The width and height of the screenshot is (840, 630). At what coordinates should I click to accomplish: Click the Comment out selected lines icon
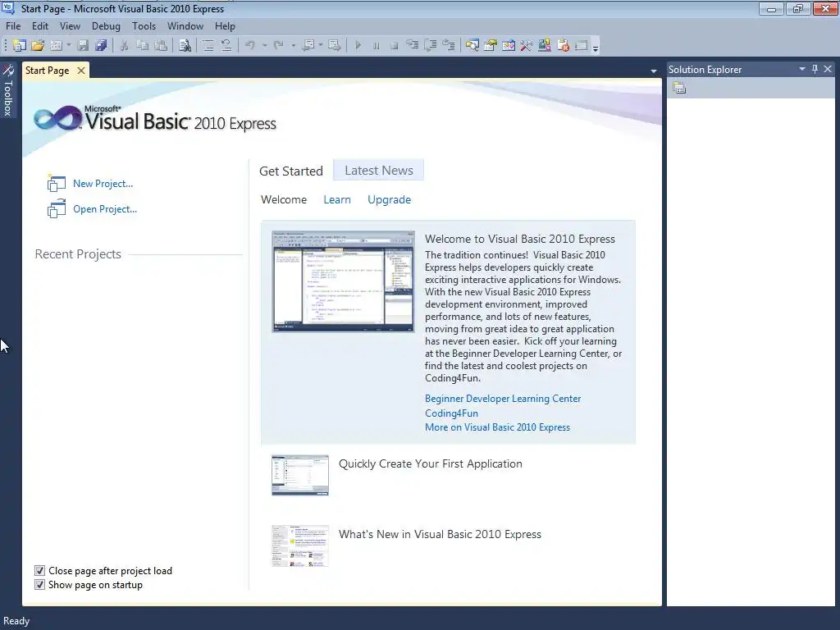pos(208,46)
